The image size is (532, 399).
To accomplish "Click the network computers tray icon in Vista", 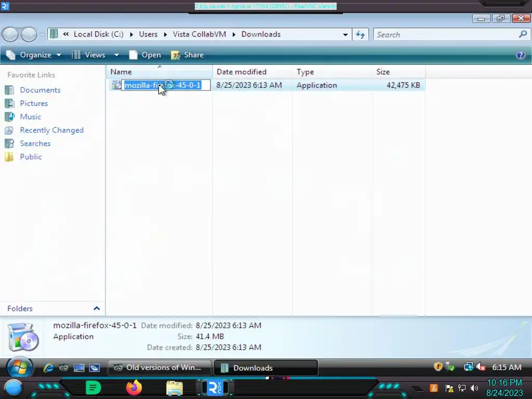I will [x=469, y=367].
